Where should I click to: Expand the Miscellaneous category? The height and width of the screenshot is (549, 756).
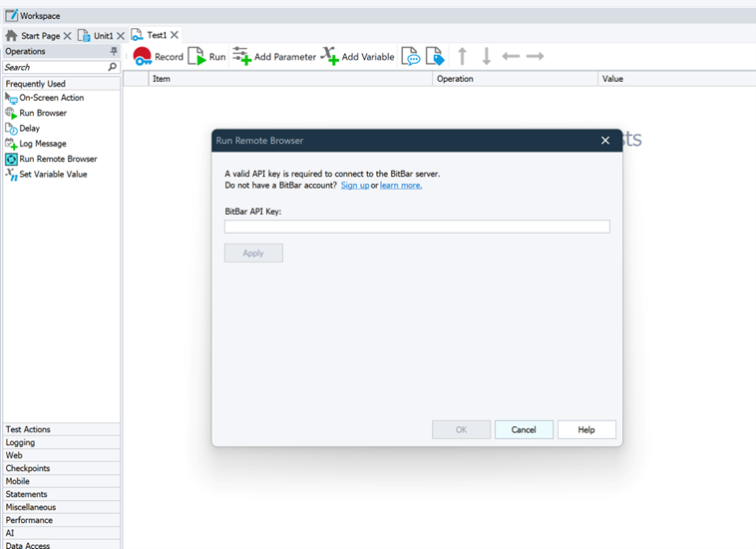pos(61,507)
